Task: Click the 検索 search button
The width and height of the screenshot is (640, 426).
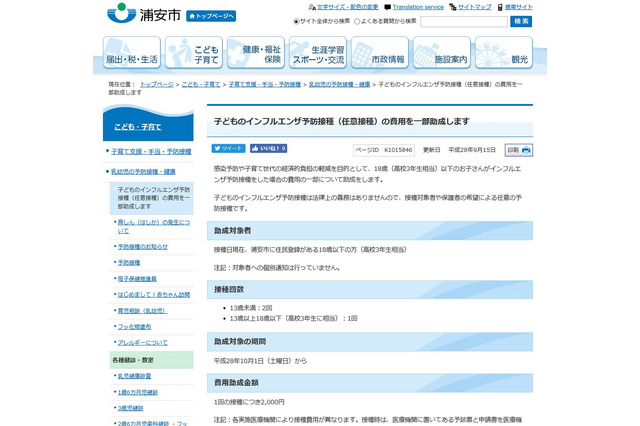Action: coord(521,22)
